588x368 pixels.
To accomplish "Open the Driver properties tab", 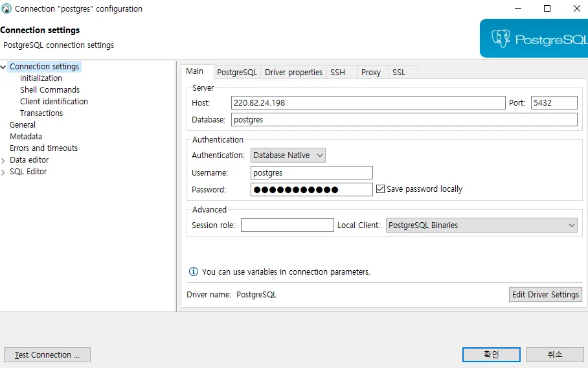I will 293,73.
